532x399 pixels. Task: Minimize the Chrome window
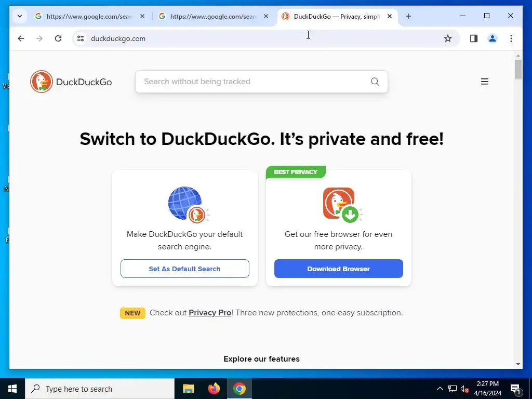(463, 16)
